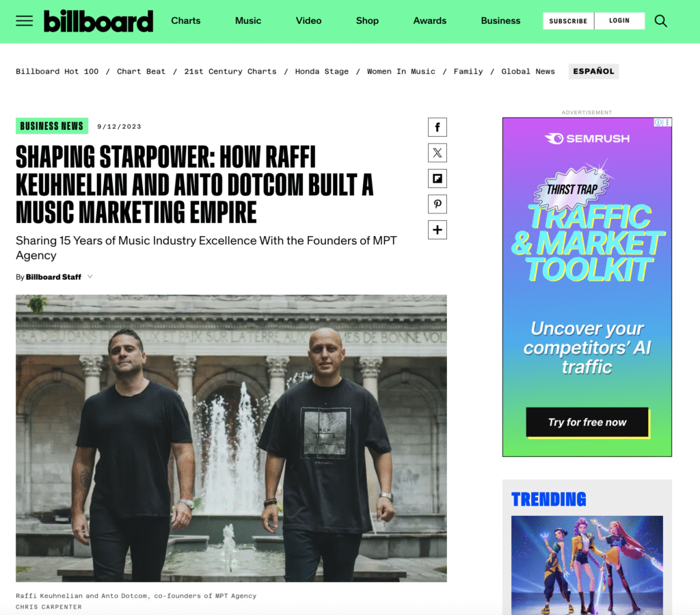Viewport: 700px width, 615px height.
Task: Open ad options three-dot menu
Action: 667,122
